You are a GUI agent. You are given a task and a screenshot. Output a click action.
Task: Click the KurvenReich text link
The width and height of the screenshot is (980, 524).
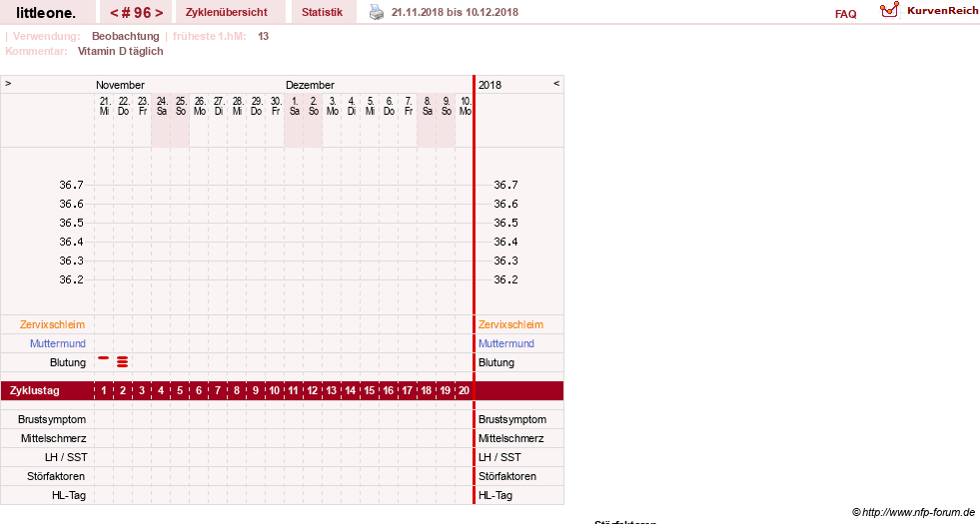(942, 11)
